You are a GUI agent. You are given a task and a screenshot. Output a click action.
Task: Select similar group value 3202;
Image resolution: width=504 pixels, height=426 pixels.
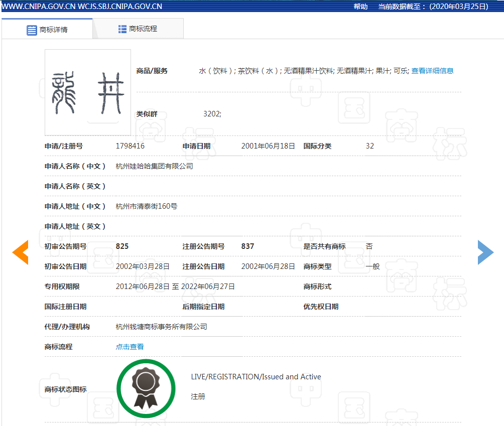pos(212,114)
